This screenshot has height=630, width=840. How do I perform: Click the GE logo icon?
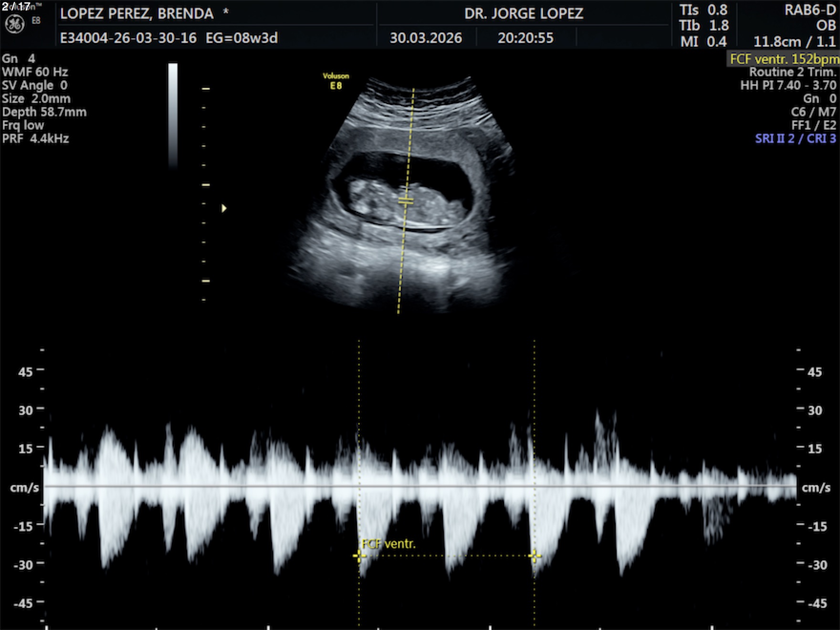point(14,24)
